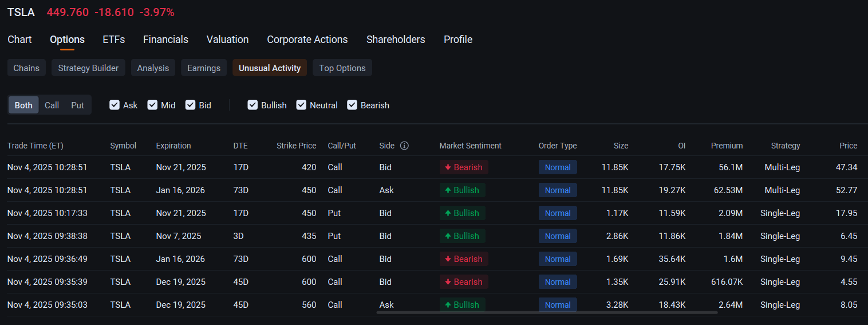Click the -3.97% change value
This screenshot has width=868, height=325.
[x=157, y=12]
